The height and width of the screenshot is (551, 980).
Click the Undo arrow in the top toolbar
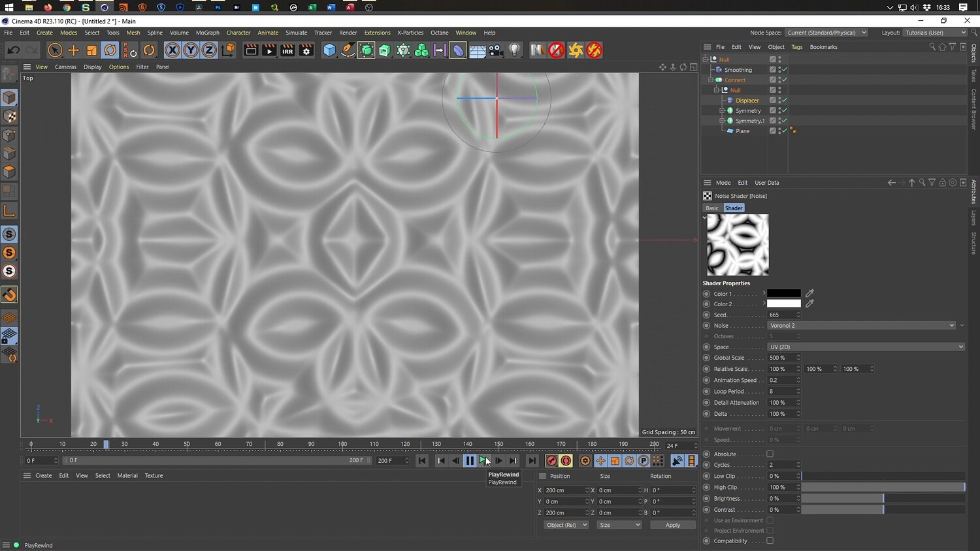point(13,50)
